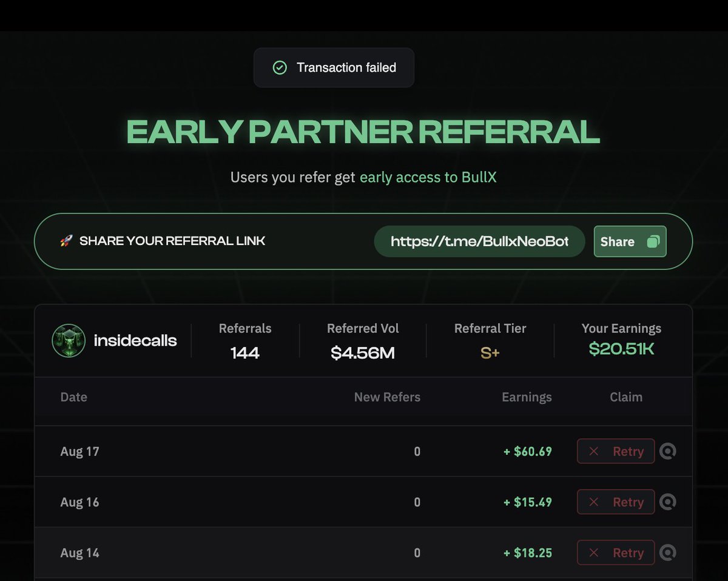Image resolution: width=728 pixels, height=581 pixels.
Task: Click the round token icon on the Aug 17 row
Action: click(668, 451)
